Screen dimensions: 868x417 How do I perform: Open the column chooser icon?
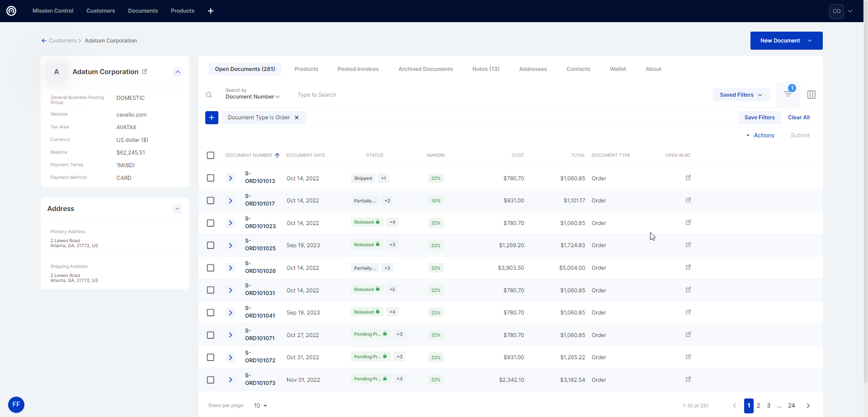pyautogui.click(x=811, y=95)
